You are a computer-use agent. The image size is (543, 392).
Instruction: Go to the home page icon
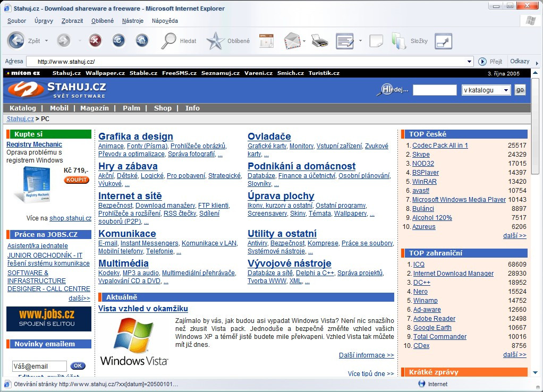click(x=142, y=41)
